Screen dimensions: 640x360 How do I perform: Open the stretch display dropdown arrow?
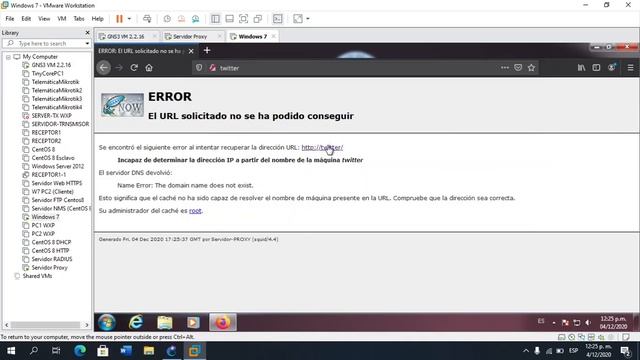click(308, 19)
